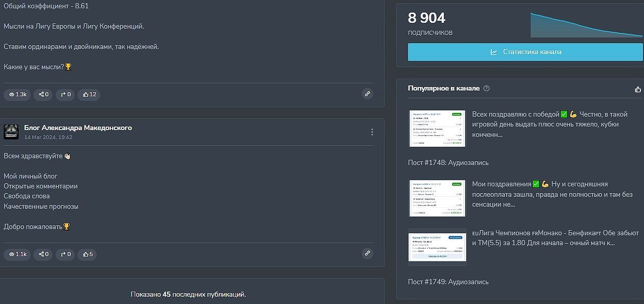Screen dimensions: 644x304
Task: Click the subscribers growth chart
Action: point(586,25)
